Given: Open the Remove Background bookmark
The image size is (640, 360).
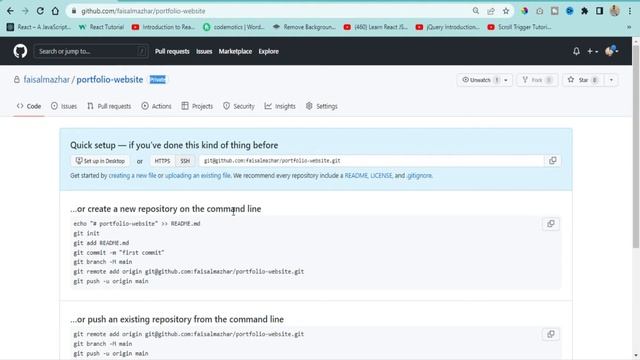Looking at the screenshot, I should (x=304, y=27).
